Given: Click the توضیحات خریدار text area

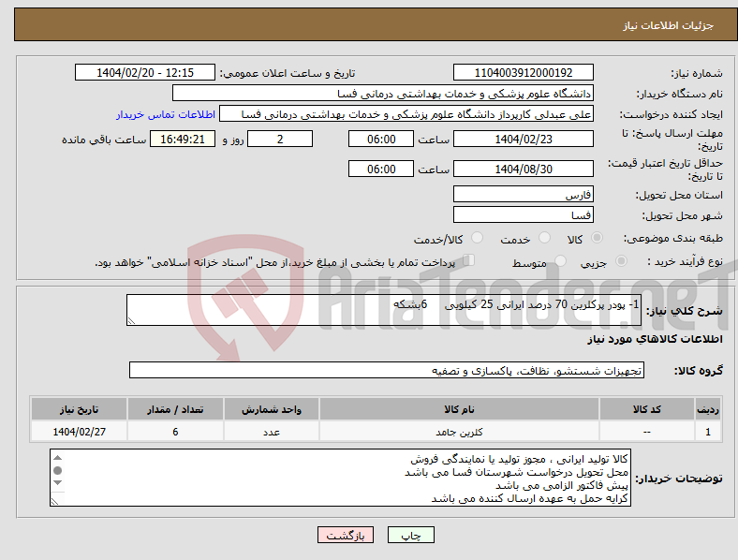Looking at the screenshot, I should [x=340, y=478].
